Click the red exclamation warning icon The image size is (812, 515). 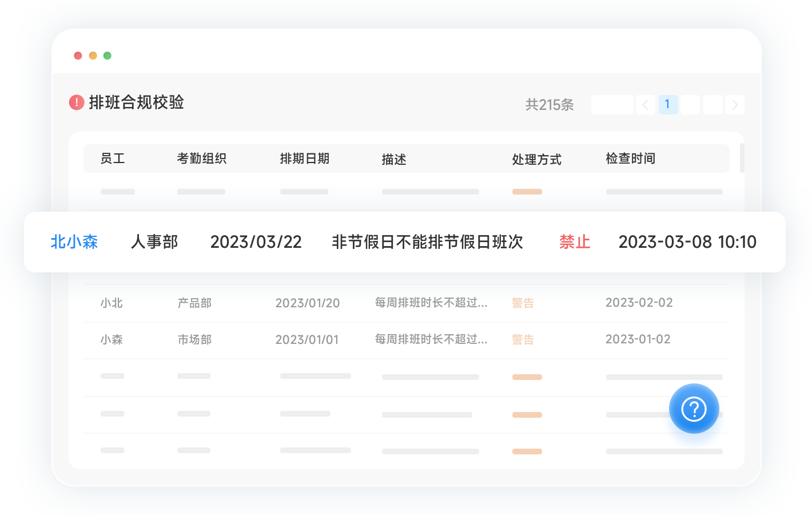pyautogui.click(x=77, y=102)
